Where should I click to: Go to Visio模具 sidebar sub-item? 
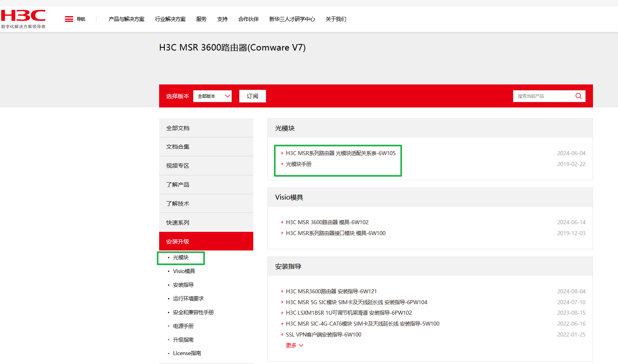[184, 271]
